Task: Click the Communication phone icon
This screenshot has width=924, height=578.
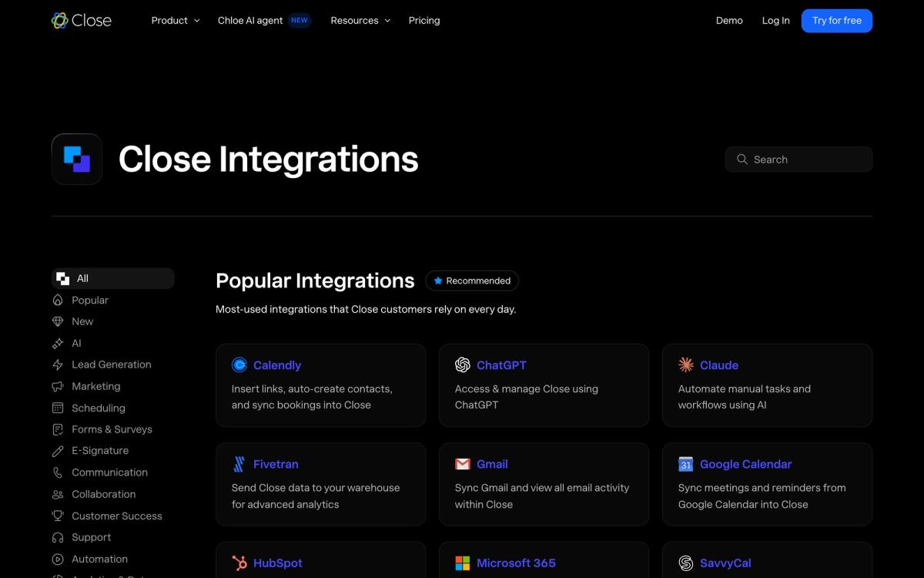Action: coord(58,473)
